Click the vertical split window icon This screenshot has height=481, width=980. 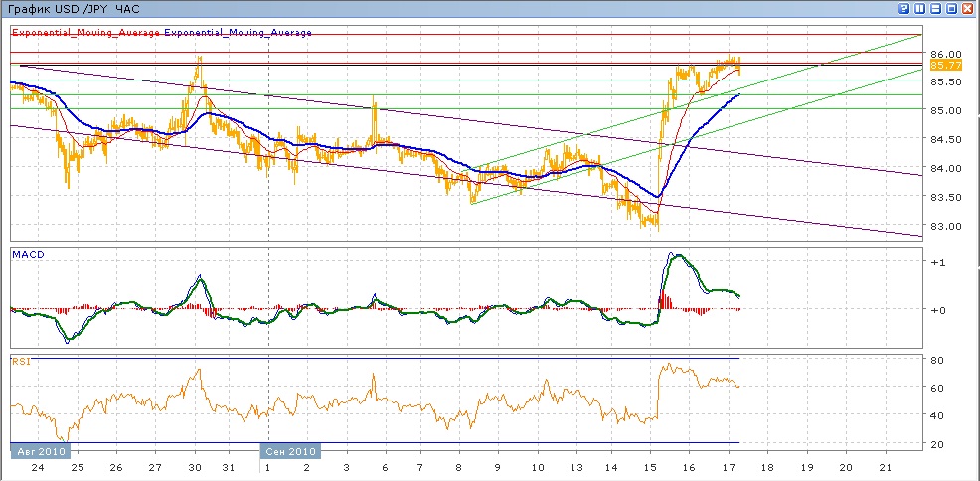[x=920, y=8]
